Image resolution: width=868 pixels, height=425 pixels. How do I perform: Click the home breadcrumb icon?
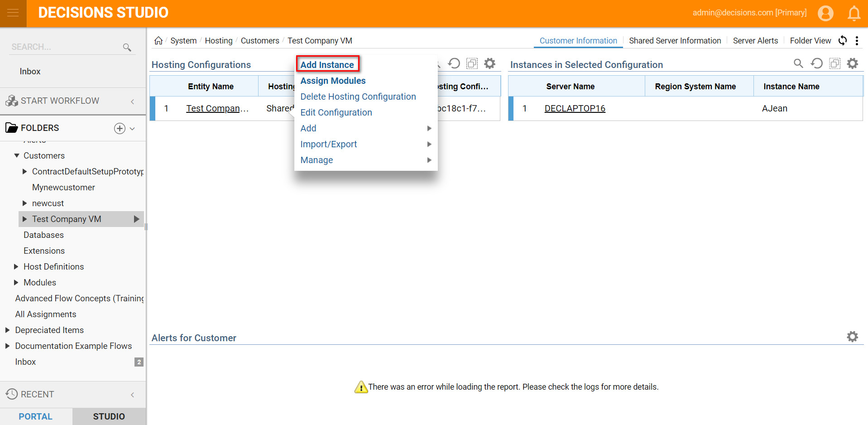(x=158, y=41)
